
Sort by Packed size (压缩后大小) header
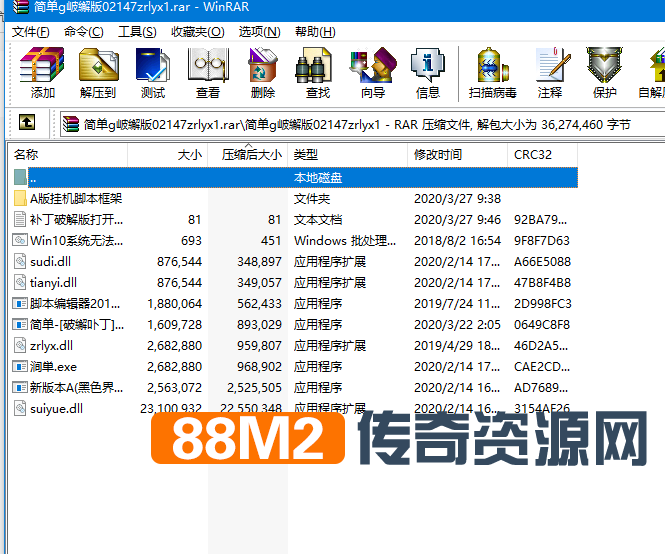click(248, 155)
